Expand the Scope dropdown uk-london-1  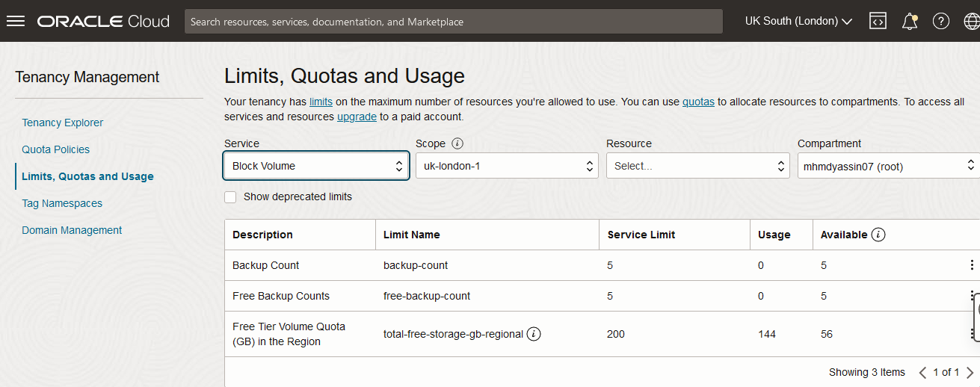(x=507, y=166)
